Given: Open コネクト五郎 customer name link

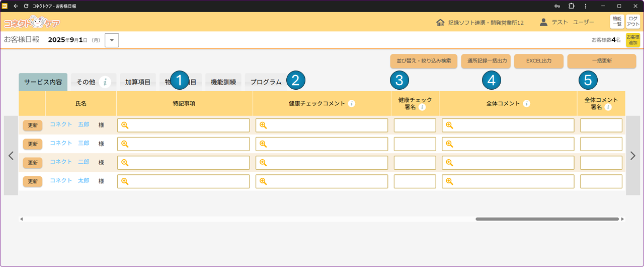Looking at the screenshot, I should pos(69,124).
